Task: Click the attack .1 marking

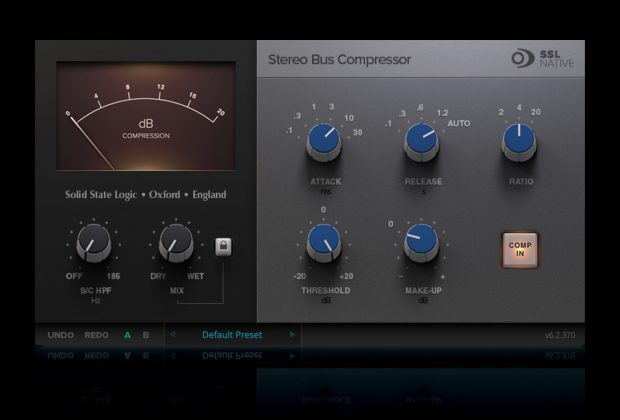Action: point(289,131)
